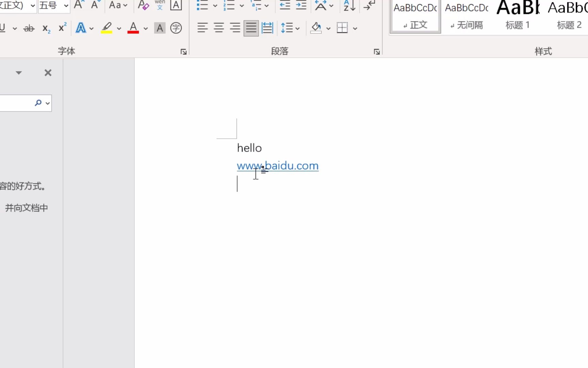Open the numbering dropdown arrow
Image resolution: width=588 pixels, height=368 pixels.
point(242,6)
